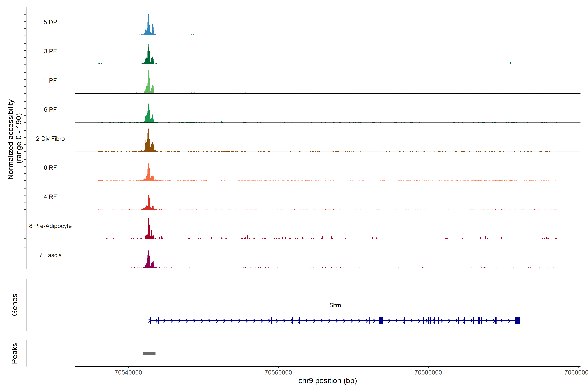Select the 2 Div Fibro label
588x392 pixels.
pyautogui.click(x=50, y=139)
